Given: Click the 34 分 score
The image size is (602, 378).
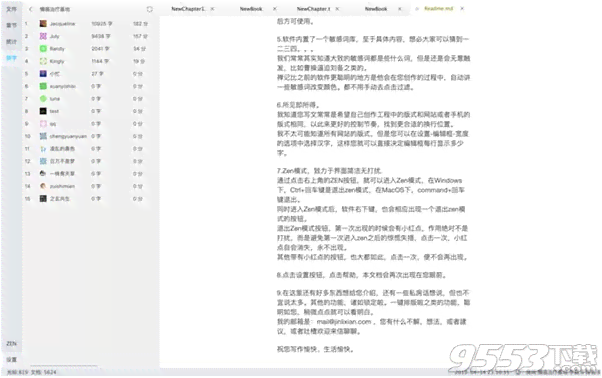Looking at the screenshot, I should pos(139,49).
